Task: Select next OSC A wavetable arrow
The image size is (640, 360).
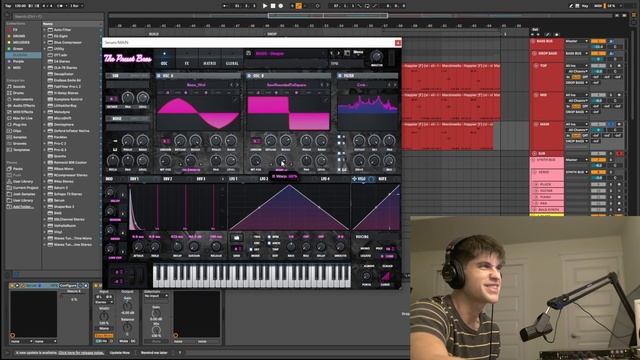Action: [237, 85]
